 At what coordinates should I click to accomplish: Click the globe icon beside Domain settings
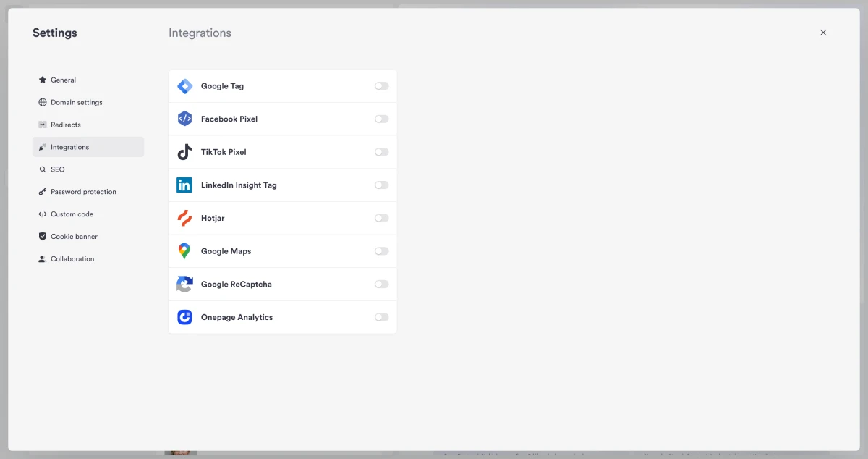[x=43, y=102]
